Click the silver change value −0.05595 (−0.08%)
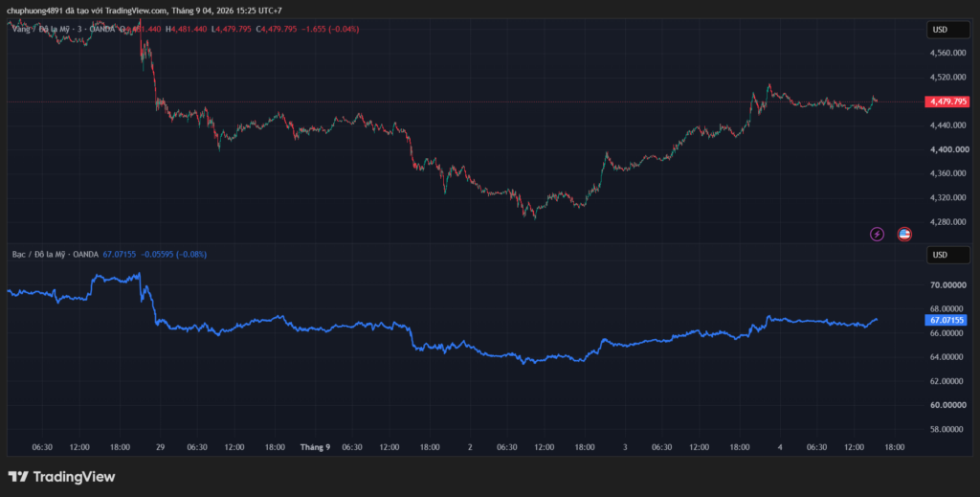Viewport: 980px width, 497px height. click(174, 255)
